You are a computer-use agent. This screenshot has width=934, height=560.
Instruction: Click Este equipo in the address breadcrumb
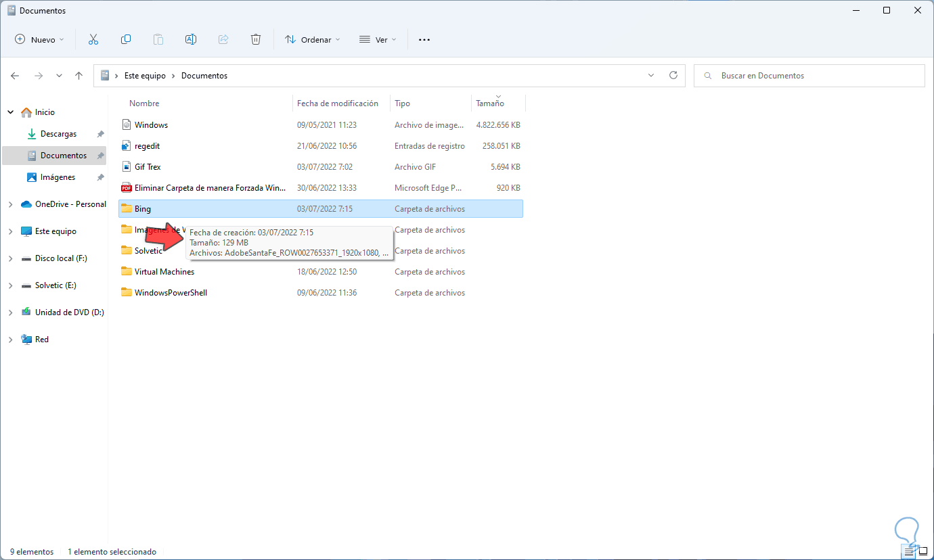tap(145, 76)
